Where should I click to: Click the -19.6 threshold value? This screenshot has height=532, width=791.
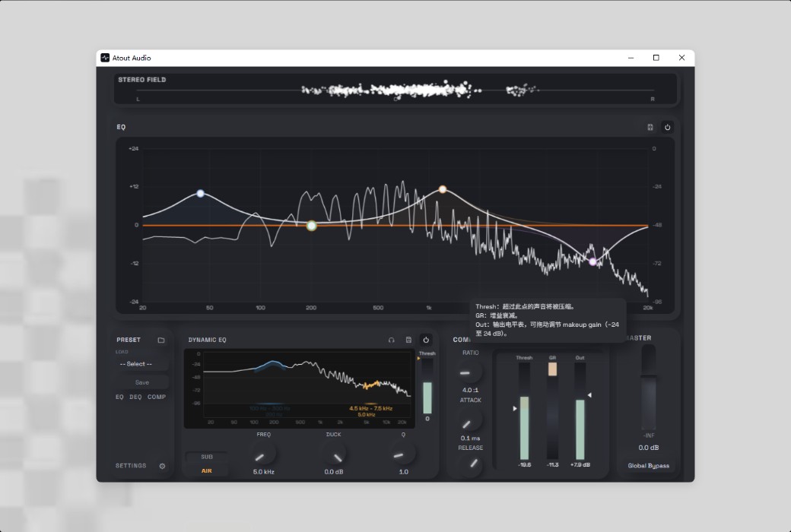[524, 465]
